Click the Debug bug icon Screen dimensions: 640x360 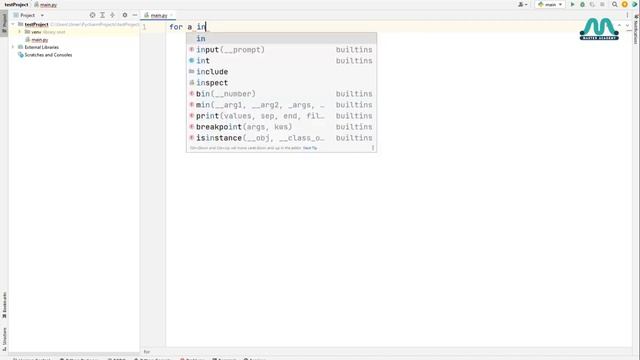click(x=582, y=4)
